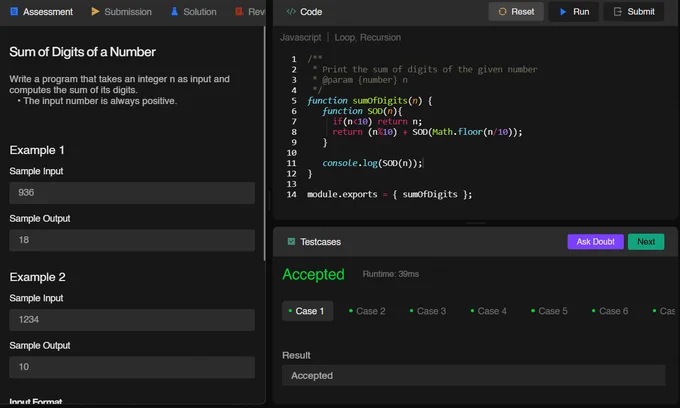The image size is (680, 408).
Task: Click the Result field showing Accepted
Action: click(x=474, y=375)
